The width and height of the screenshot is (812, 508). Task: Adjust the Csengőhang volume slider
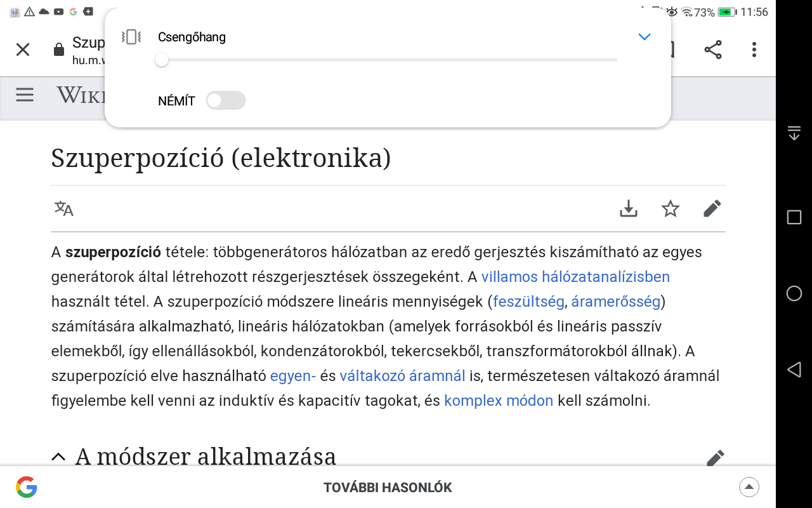pyautogui.click(x=162, y=60)
